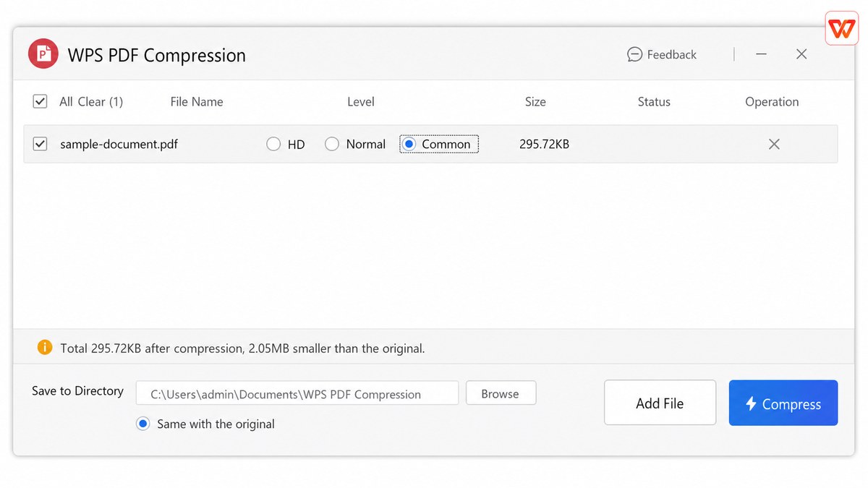Open the WPS Office icon at top right

click(841, 28)
